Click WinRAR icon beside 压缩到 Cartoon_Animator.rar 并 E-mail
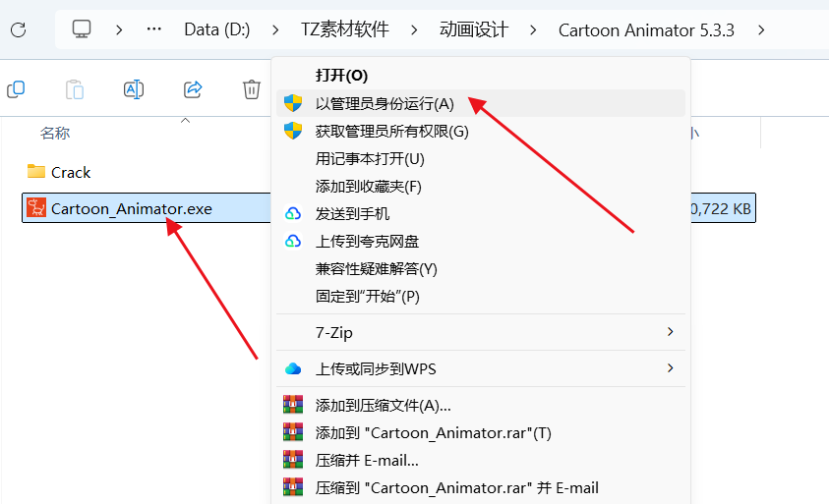829x504 pixels. coord(293,486)
